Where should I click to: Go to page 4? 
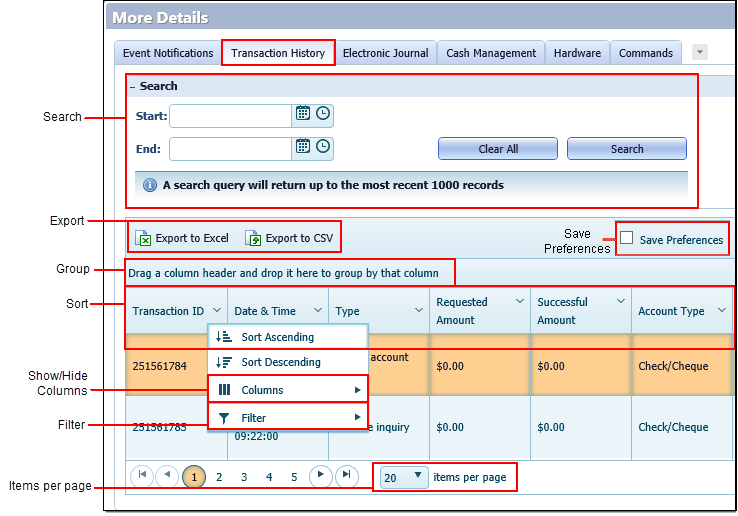[x=269, y=477]
